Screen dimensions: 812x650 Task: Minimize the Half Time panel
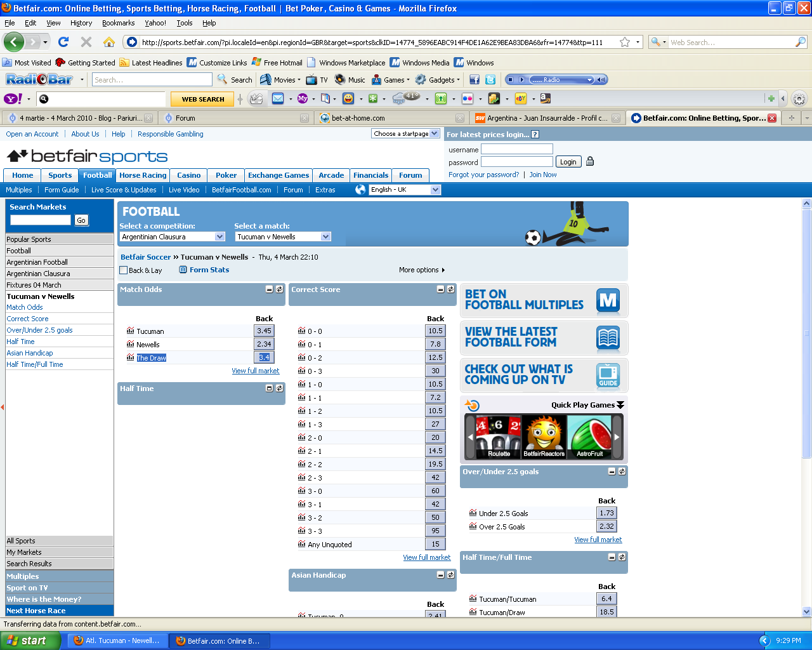point(269,388)
